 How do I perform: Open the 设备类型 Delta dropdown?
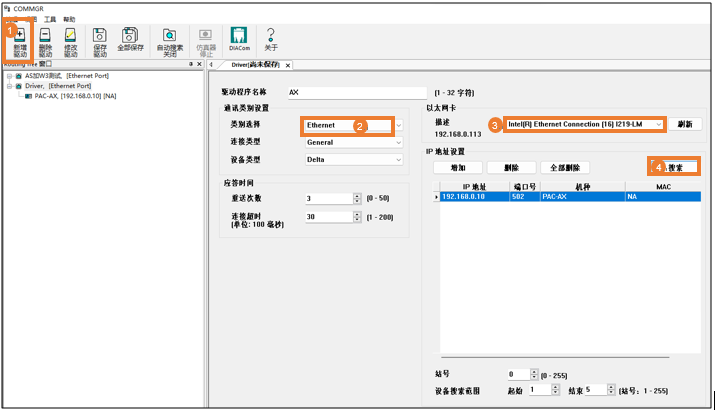pyautogui.click(x=399, y=160)
